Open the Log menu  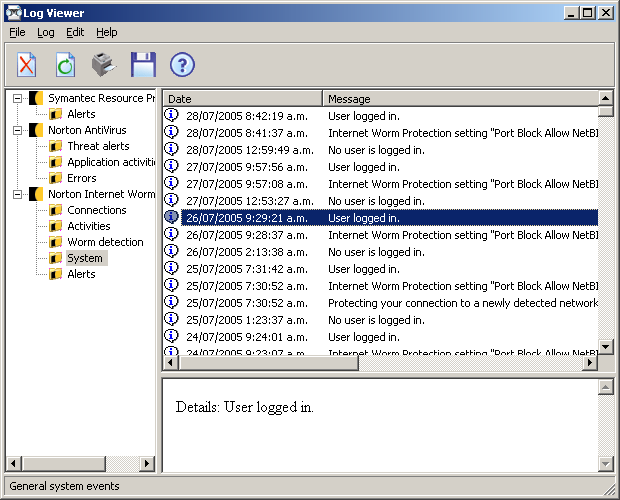pyautogui.click(x=46, y=32)
